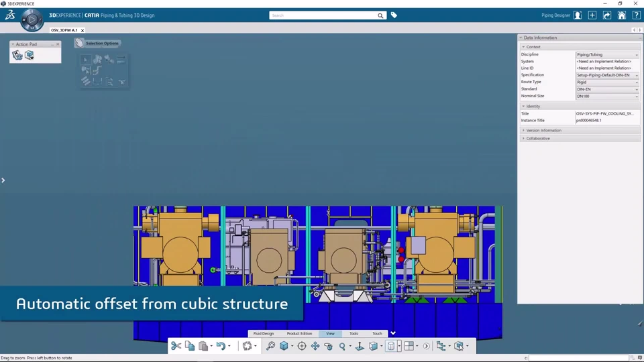644x362 pixels.
Task: Click the tree structure display icon
Action: [441, 346]
